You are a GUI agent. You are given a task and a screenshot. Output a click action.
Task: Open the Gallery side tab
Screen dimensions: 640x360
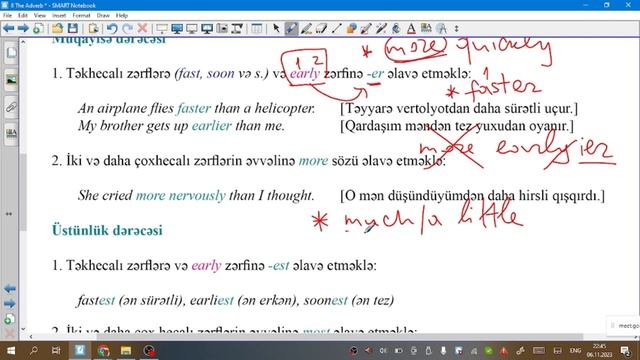(x=11, y=80)
